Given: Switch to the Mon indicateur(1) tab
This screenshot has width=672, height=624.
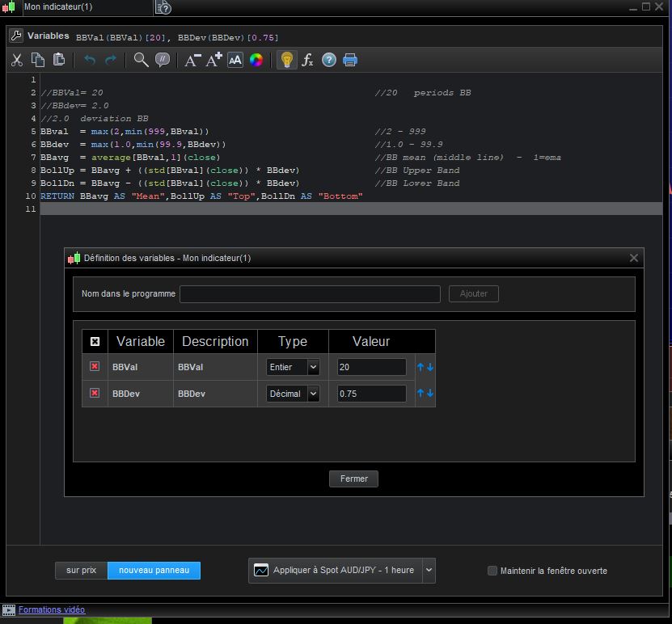Looking at the screenshot, I should click(58, 7).
